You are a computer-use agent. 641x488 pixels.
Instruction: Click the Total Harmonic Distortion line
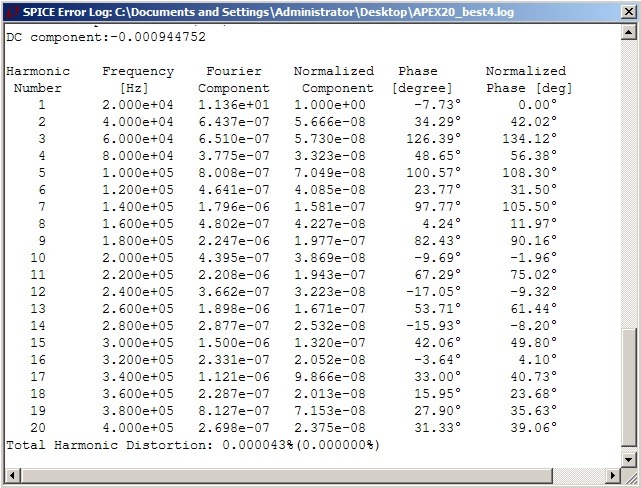[x=193, y=445]
